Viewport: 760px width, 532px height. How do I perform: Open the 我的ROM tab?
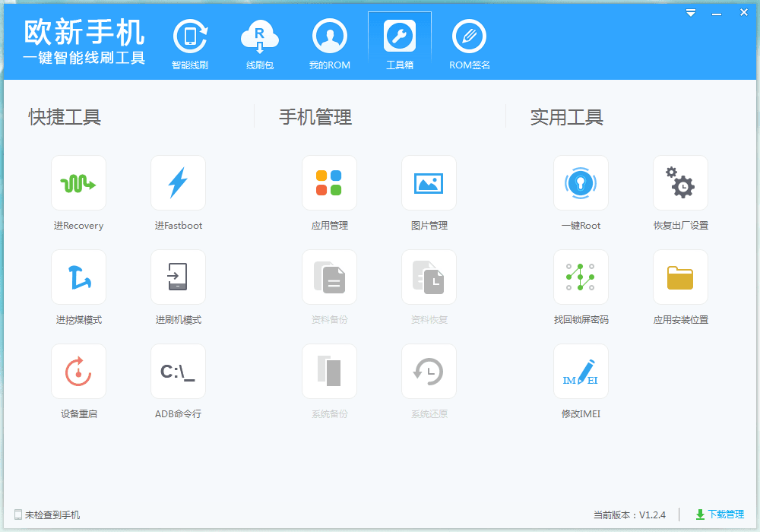(330, 45)
